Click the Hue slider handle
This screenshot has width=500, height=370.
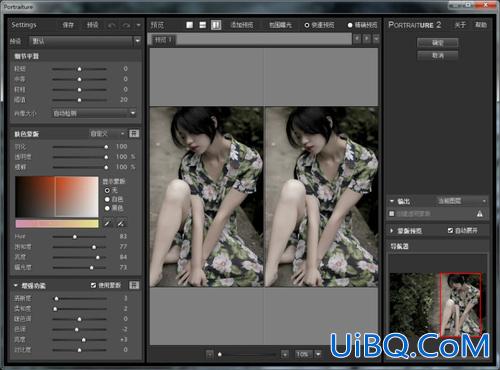click(75, 237)
